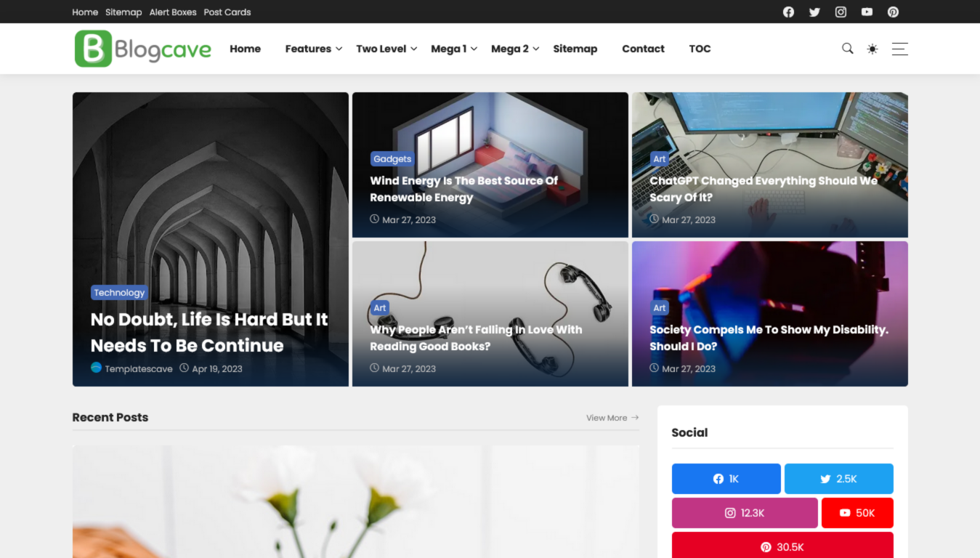The width and height of the screenshot is (980, 558).
Task: Click the Instagram 12.3K follow button
Action: [x=745, y=513]
